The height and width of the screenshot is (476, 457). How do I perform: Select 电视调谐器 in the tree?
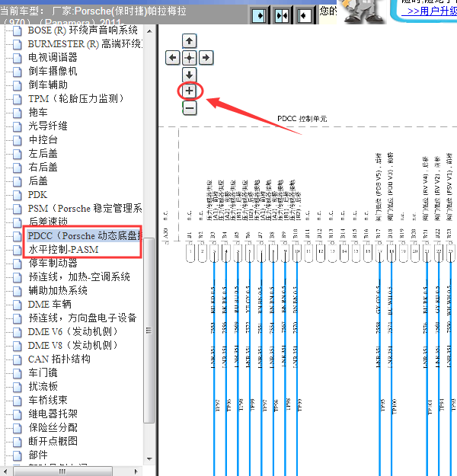click(53, 58)
